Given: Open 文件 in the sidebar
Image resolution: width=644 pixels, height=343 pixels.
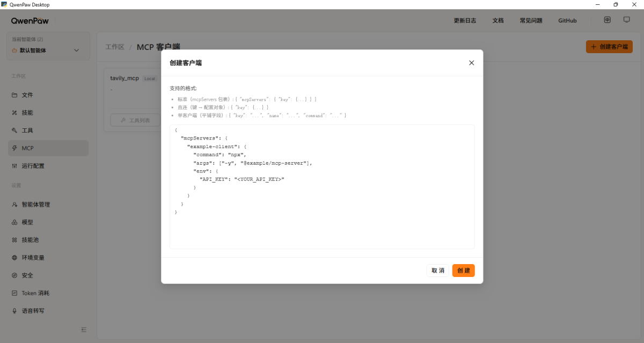Looking at the screenshot, I should point(27,95).
